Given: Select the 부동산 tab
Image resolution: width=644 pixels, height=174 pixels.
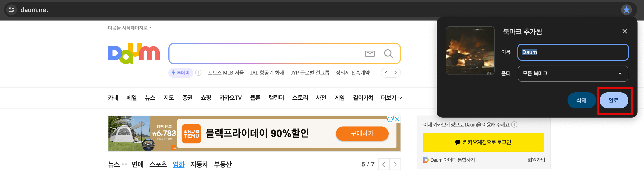Looking at the screenshot, I should 222,164.
